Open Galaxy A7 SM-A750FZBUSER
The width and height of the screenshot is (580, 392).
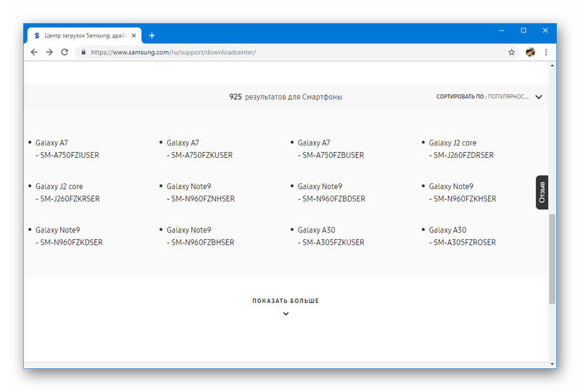coord(331,149)
